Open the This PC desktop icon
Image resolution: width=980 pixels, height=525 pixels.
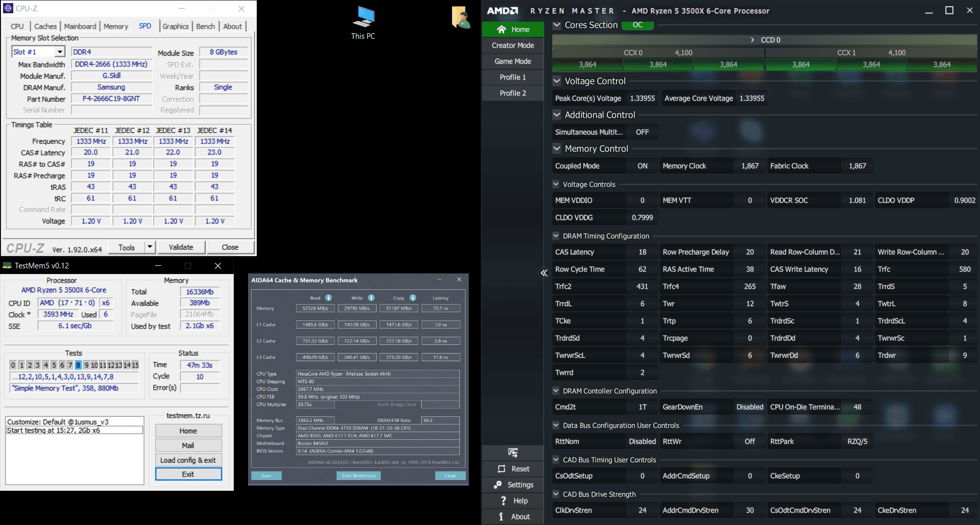363,23
